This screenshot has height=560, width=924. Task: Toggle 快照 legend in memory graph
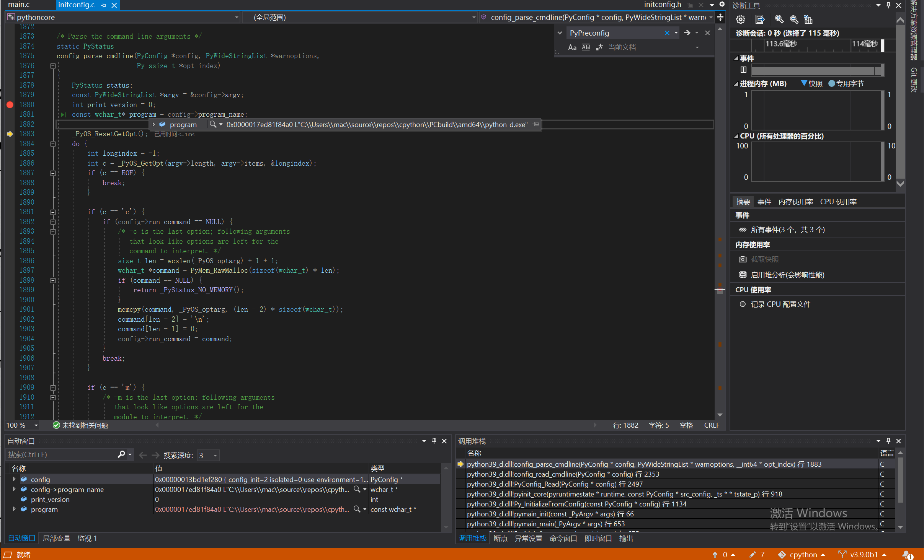(811, 83)
